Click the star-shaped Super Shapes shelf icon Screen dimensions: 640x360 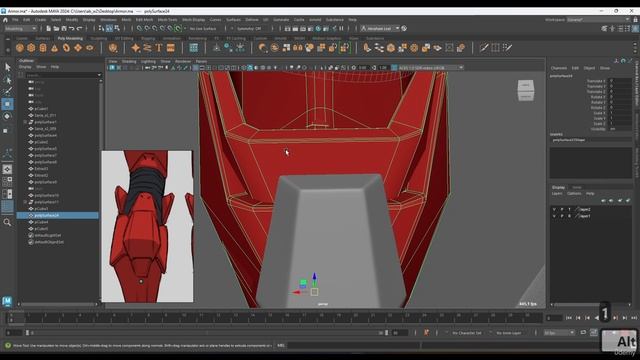coord(136,48)
